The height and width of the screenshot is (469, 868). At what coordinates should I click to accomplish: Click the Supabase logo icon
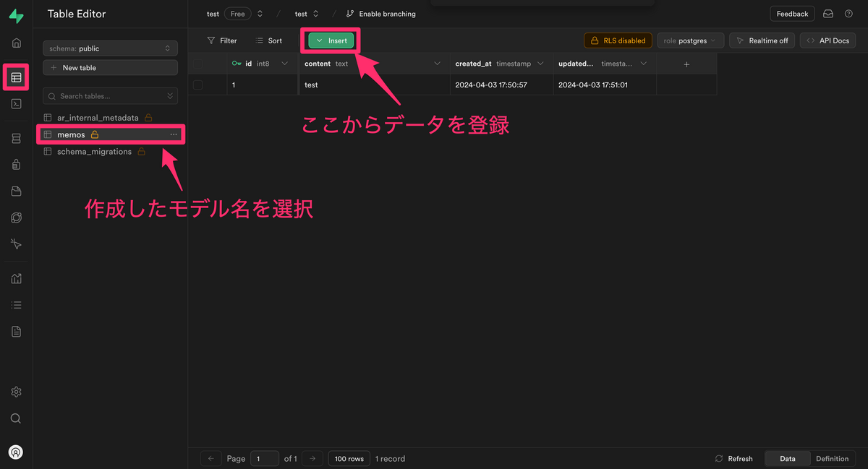point(16,15)
